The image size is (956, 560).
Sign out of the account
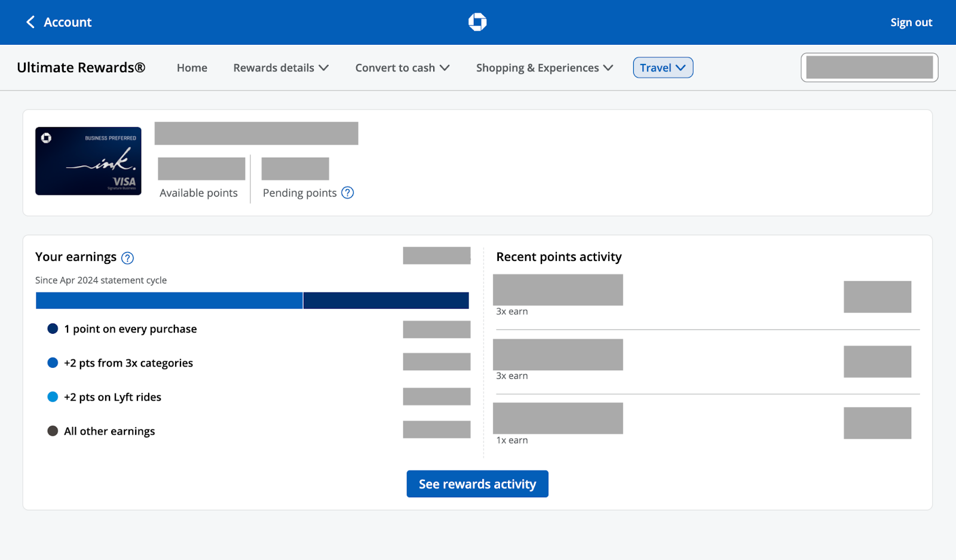[x=911, y=22]
